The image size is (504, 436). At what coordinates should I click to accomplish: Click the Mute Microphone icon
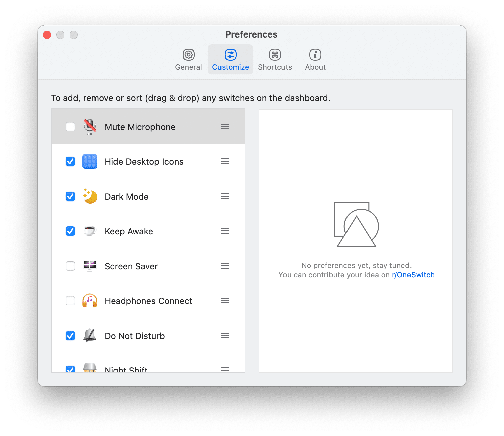(x=90, y=127)
